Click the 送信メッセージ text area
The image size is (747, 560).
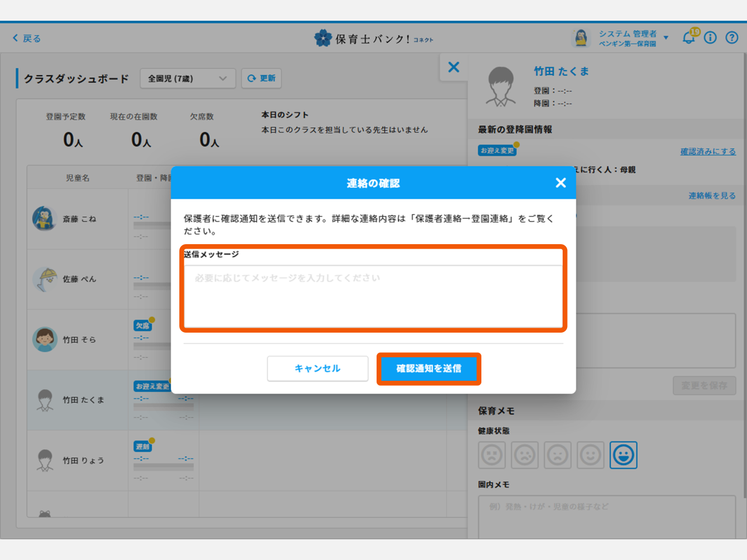pyautogui.click(x=373, y=296)
